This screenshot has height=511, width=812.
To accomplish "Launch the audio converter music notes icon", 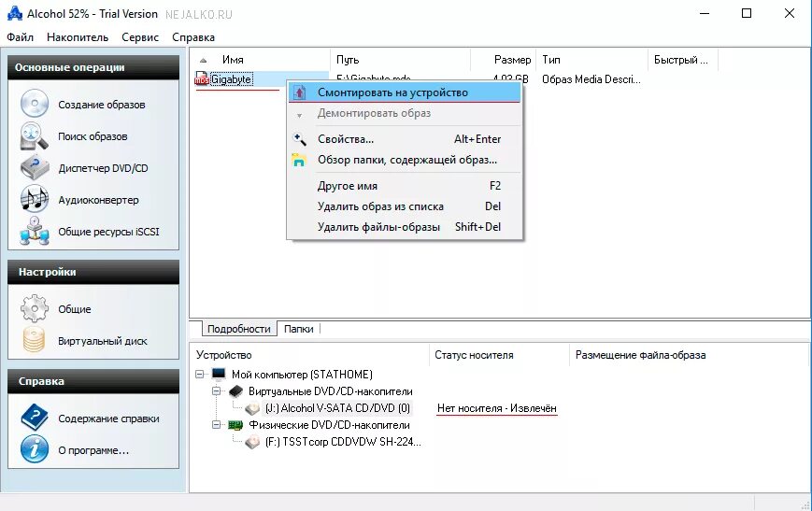I will tap(35, 199).
